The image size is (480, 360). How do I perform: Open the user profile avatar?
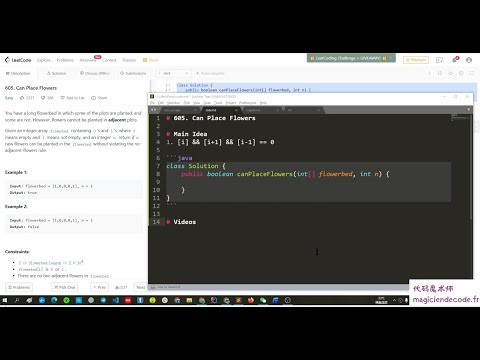click(469, 60)
